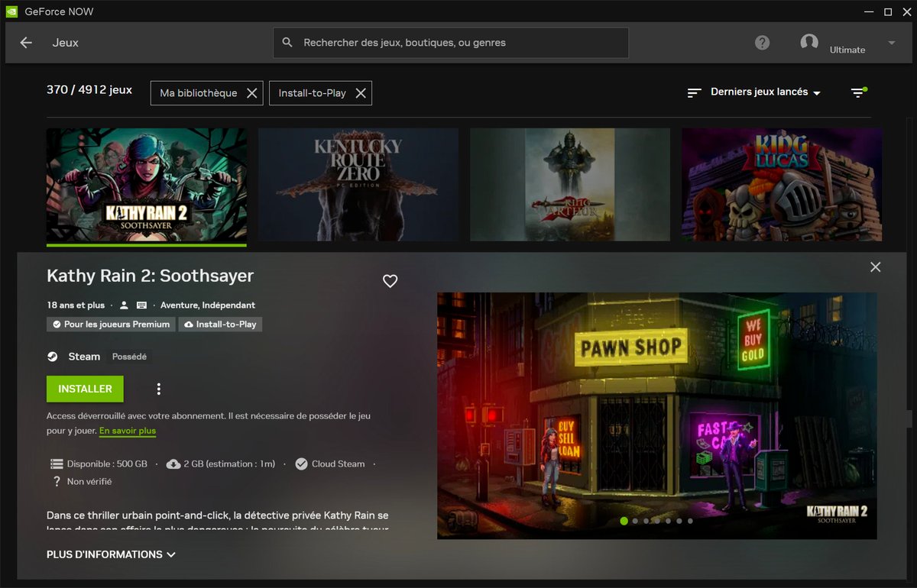Open the En savoir plus link
This screenshot has width=917, height=588.
[x=127, y=431]
